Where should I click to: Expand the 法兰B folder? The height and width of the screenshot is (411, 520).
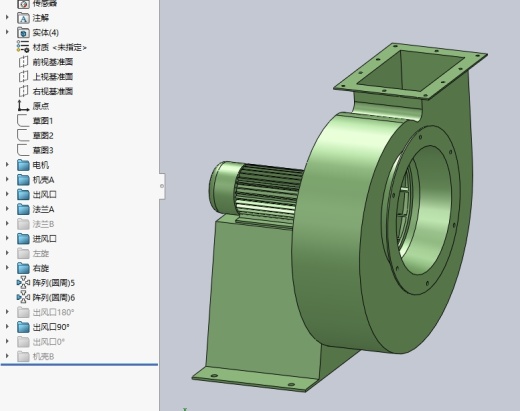7,223
